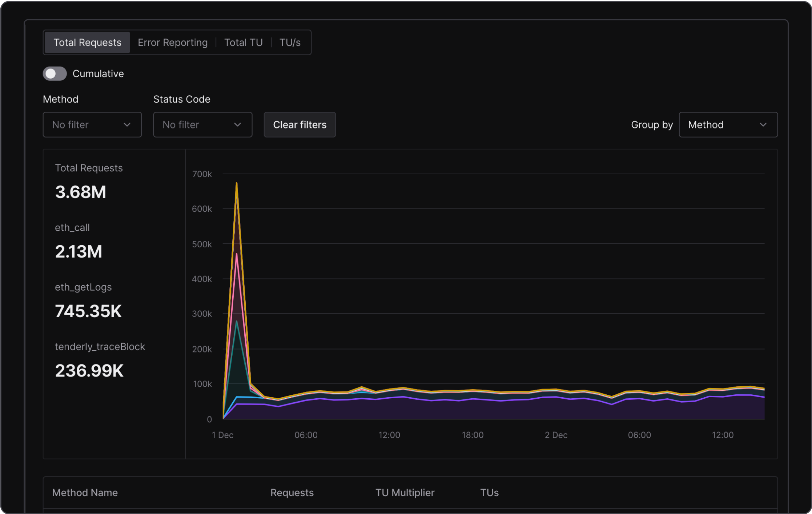Click chevron arrow in Status Code filter
Screen dimensions: 812x514
[237, 125]
